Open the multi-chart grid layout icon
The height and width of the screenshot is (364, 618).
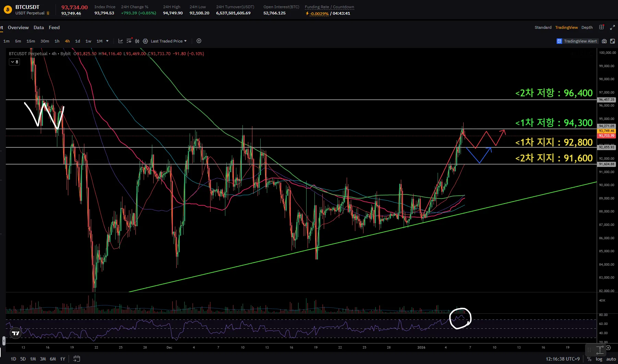[x=602, y=27]
